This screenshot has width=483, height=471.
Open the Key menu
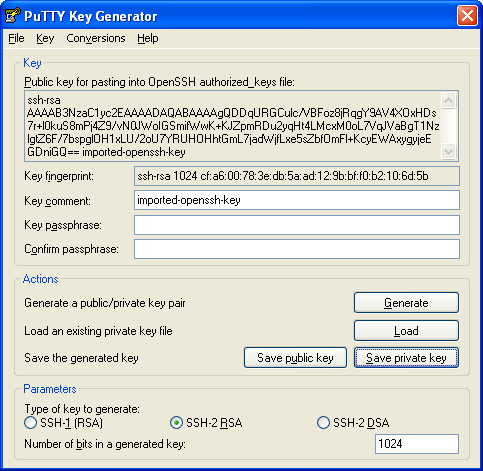pos(45,38)
